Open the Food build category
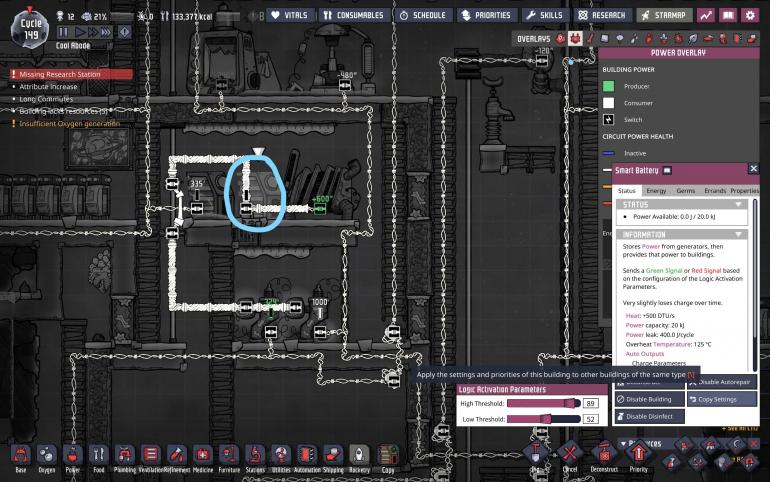The width and height of the screenshot is (770, 482). pos(99,455)
